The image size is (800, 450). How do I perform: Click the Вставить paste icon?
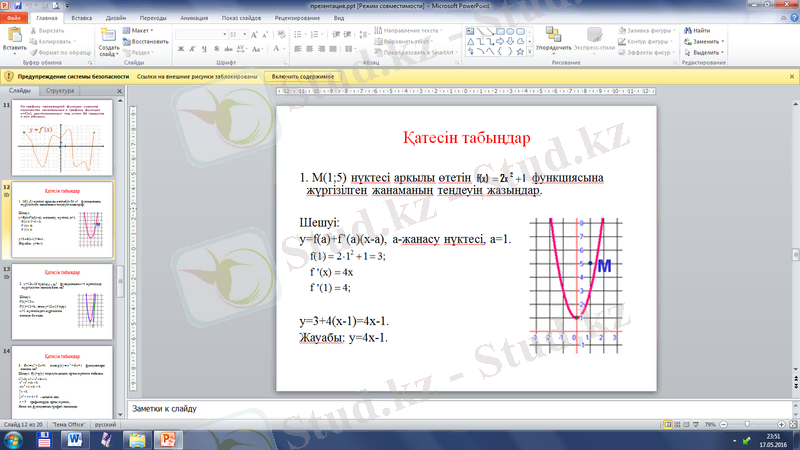[x=14, y=37]
